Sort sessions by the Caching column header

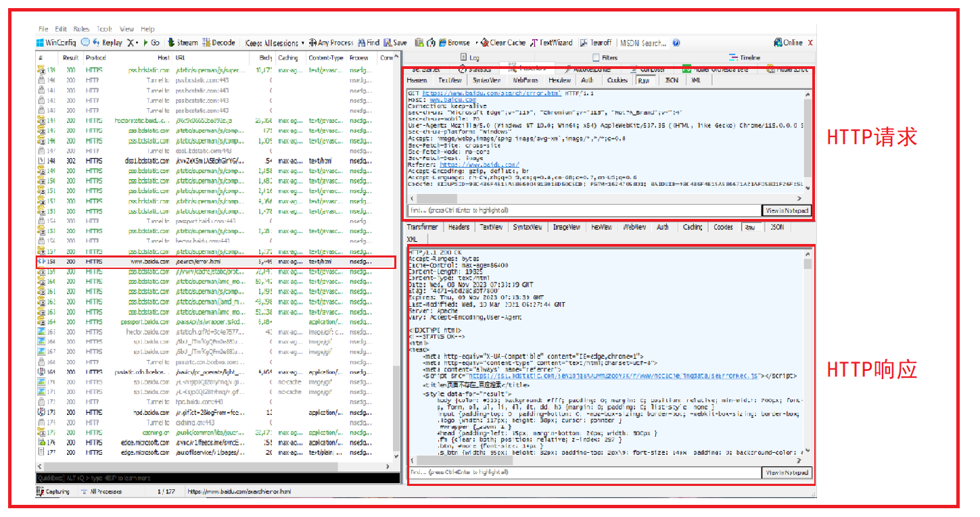pyautogui.click(x=288, y=58)
